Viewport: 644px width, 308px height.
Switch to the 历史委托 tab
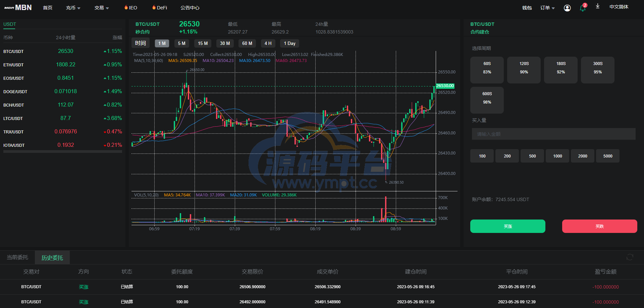[52, 258]
